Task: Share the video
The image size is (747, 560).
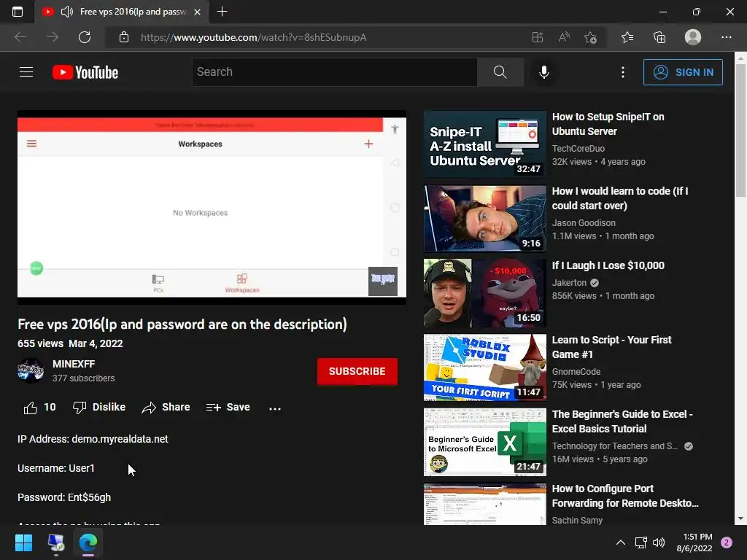Action: coord(166,408)
